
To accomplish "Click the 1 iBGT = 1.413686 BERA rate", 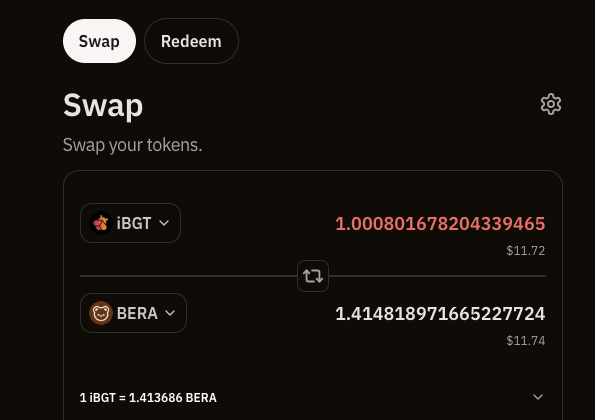I will 148,398.
